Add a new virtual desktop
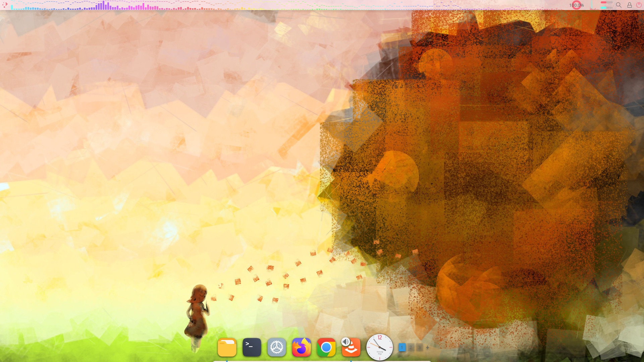644x362 pixels. [428, 348]
